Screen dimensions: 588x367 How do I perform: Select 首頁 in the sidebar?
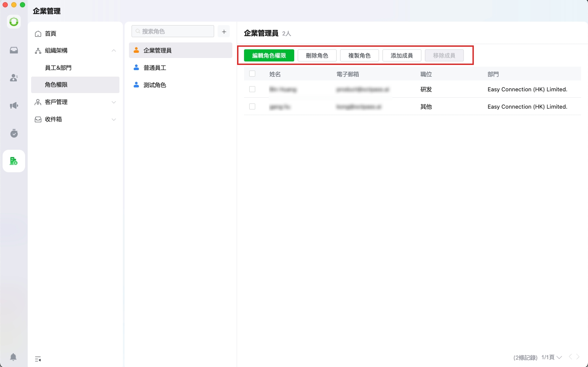click(x=51, y=34)
